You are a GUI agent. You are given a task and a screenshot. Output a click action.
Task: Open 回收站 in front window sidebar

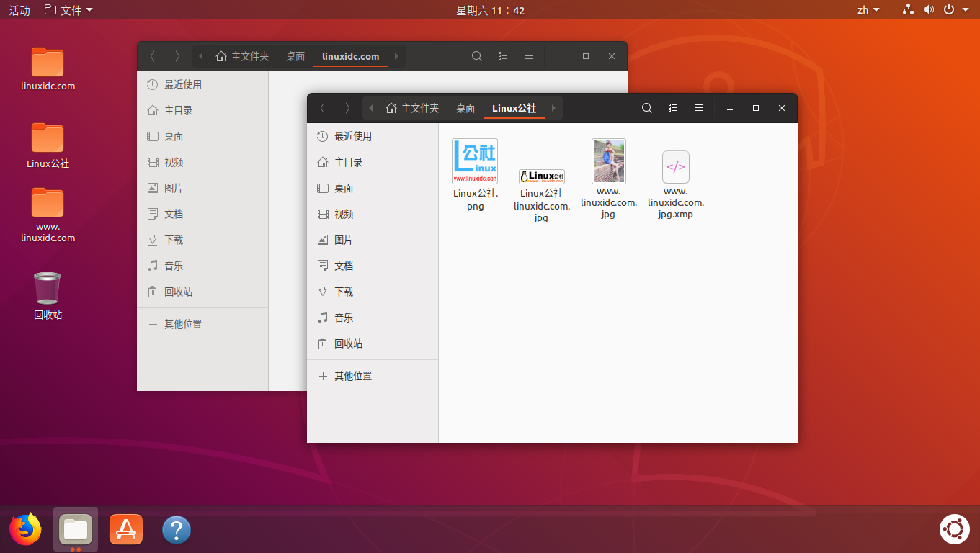tap(373, 343)
